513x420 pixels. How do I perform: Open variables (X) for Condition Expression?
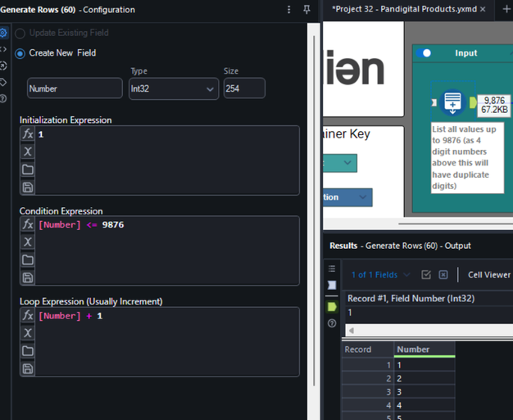[x=28, y=242]
